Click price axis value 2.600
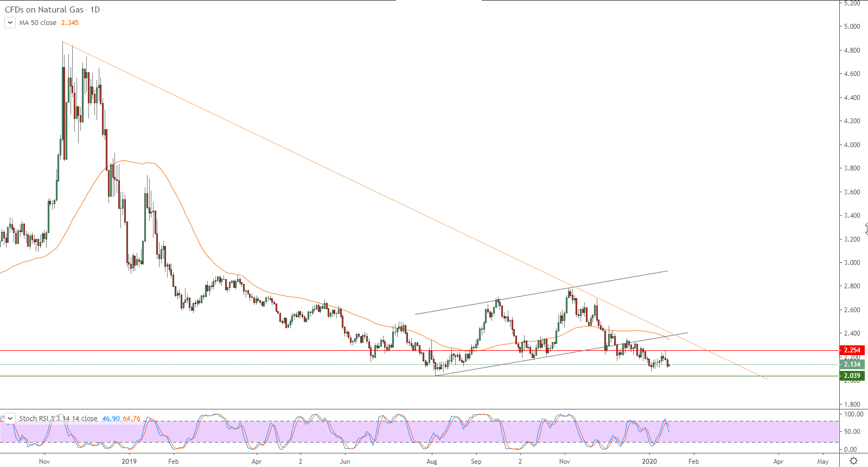This screenshot has width=868, height=467. [852, 310]
